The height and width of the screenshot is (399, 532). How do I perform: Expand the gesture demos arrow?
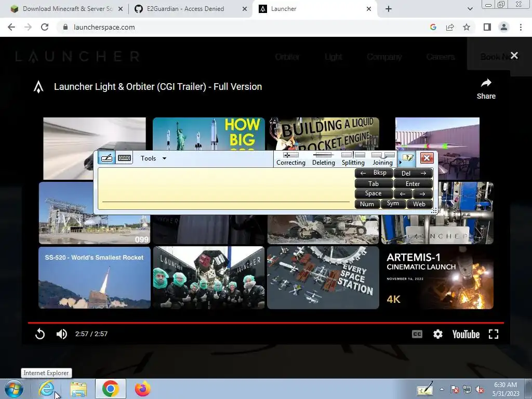click(400, 163)
